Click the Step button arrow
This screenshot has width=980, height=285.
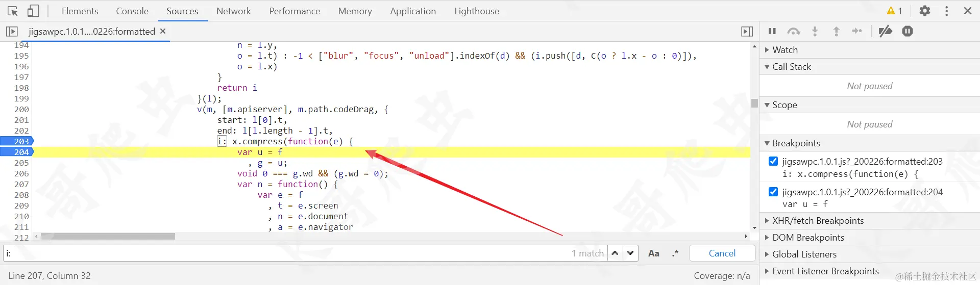[857, 31]
